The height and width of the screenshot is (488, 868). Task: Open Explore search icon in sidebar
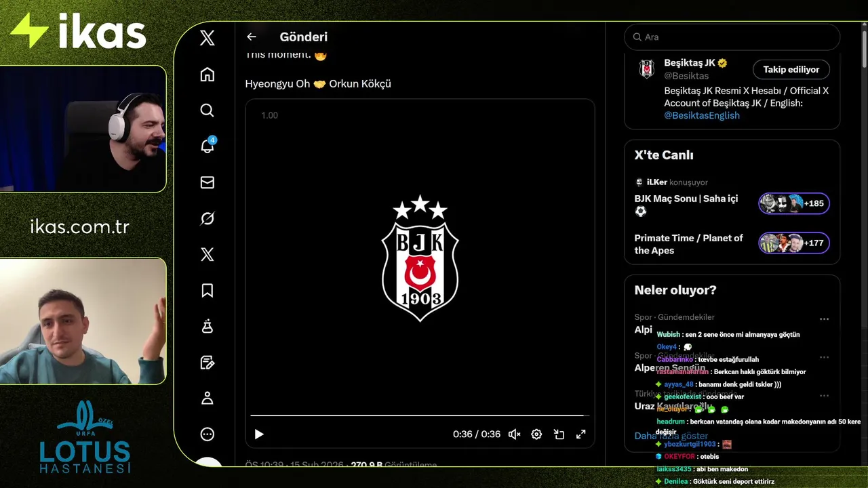[208, 110]
